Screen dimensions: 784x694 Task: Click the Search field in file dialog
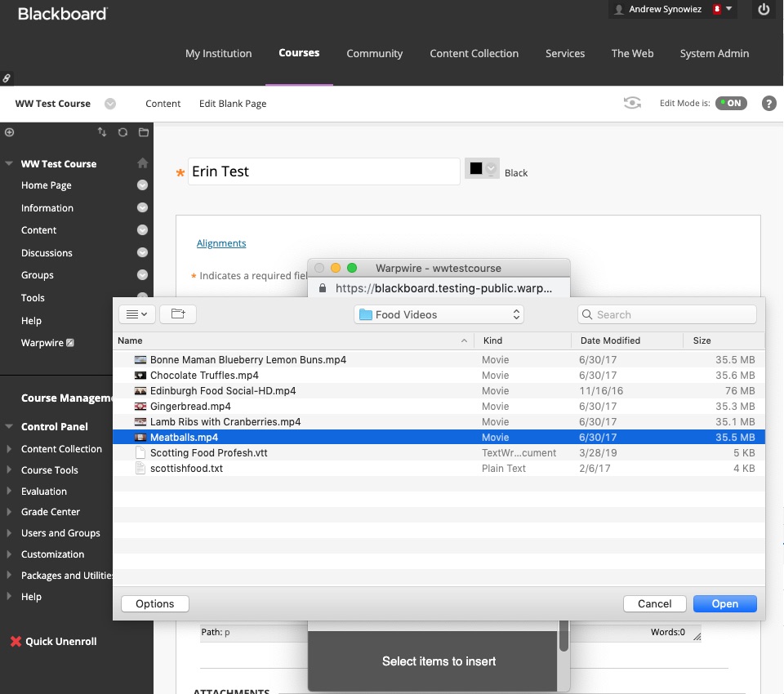(667, 314)
